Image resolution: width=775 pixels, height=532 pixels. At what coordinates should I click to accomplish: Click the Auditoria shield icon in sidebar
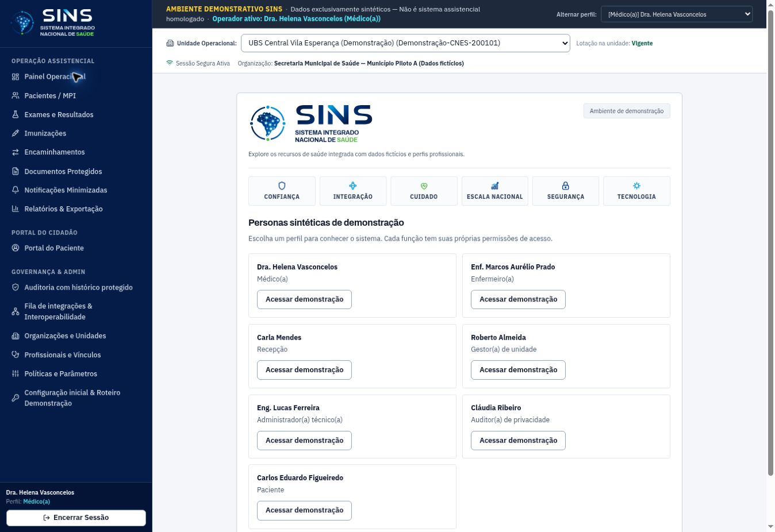(16, 287)
